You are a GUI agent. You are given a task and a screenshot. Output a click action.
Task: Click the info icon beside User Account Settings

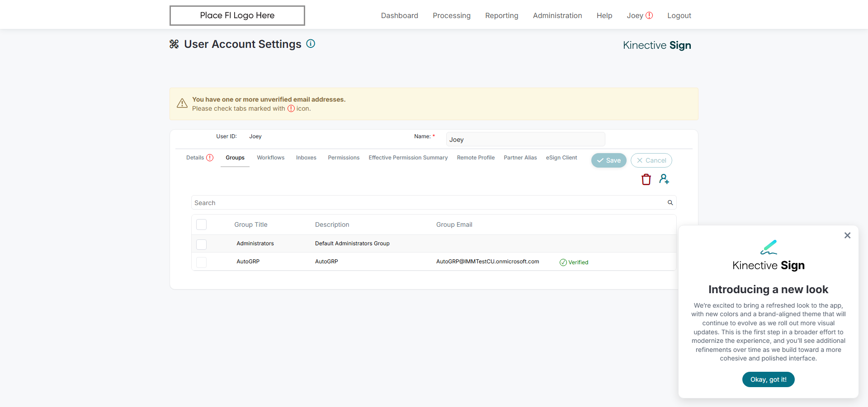(x=311, y=44)
